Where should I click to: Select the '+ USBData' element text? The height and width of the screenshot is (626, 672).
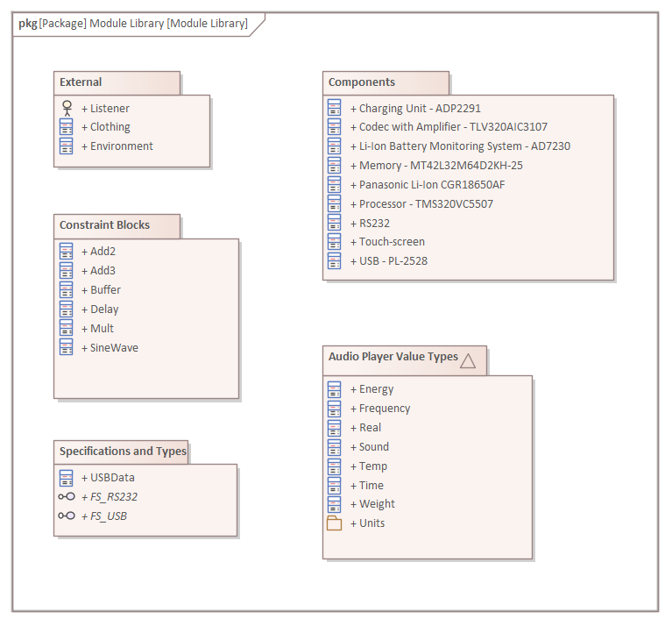pyautogui.click(x=108, y=478)
